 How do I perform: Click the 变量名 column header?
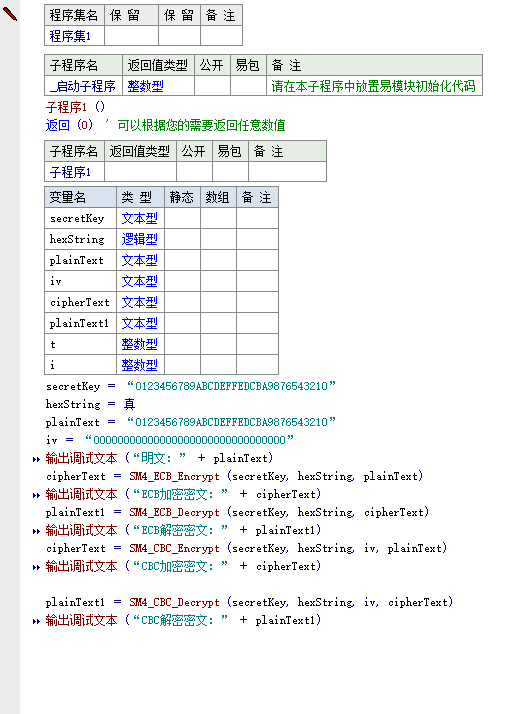81,197
